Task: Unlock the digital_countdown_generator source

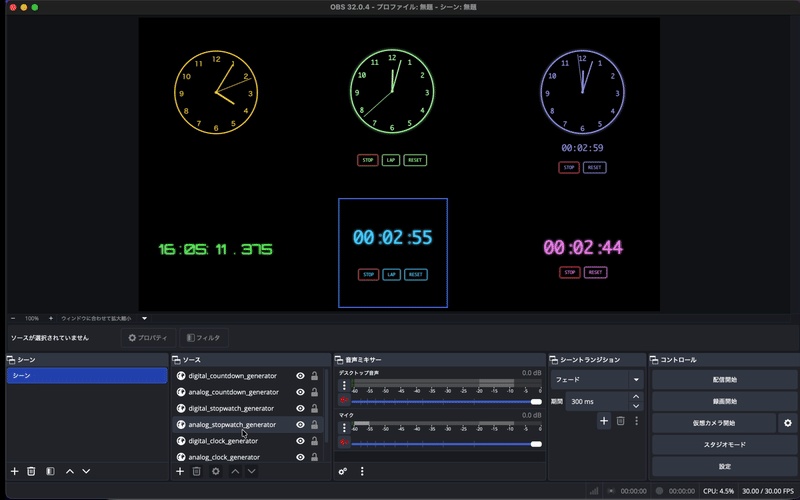Action: [x=314, y=376]
